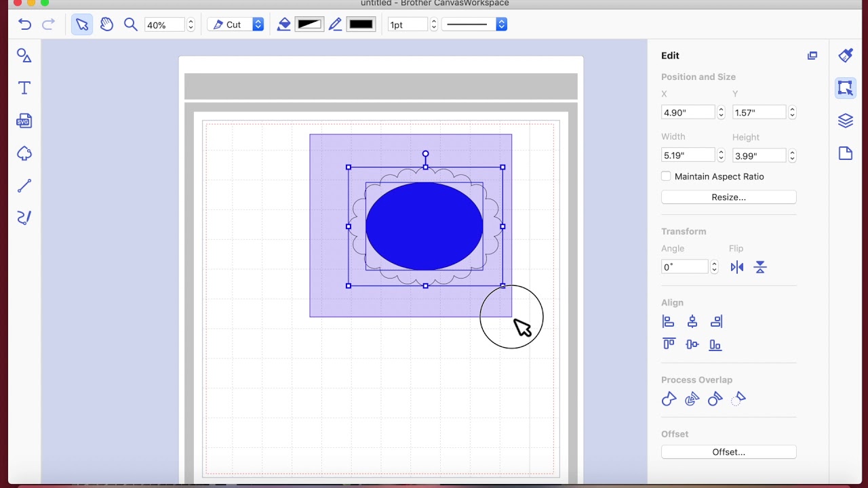The image size is (868, 488).
Task: Click the Resize... button
Action: coord(729,197)
